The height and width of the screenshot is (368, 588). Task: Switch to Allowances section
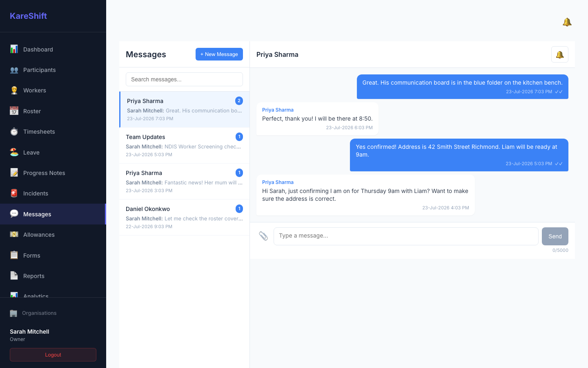53,234
